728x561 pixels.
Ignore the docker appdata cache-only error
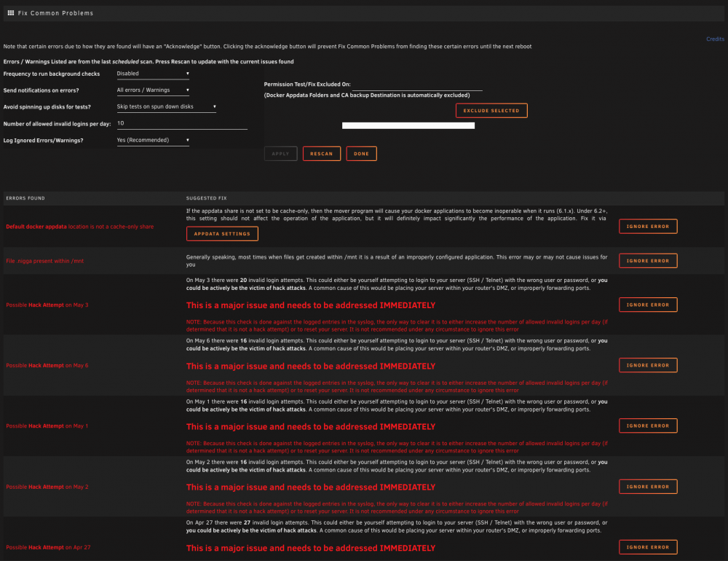point(648,227)
